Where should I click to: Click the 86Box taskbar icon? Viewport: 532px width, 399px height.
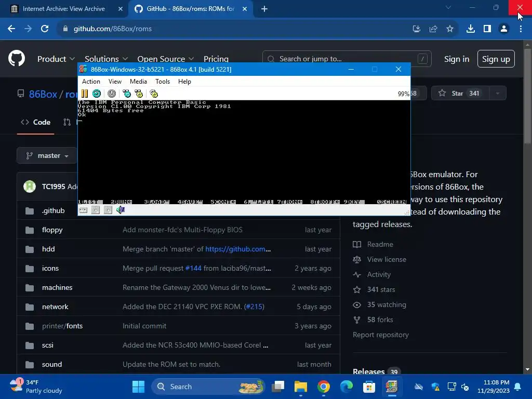pyautogui.click(x=392, y=387)
